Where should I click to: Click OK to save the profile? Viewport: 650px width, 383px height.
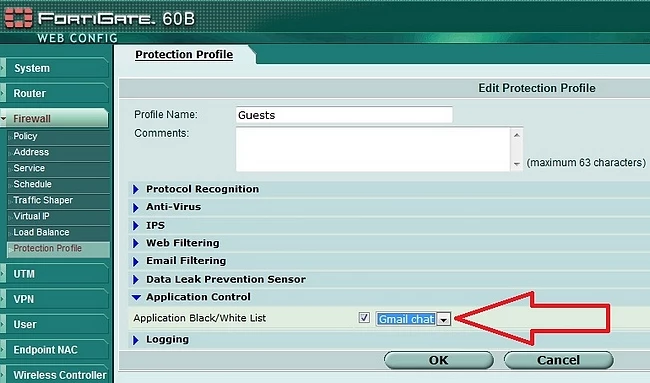[439, 360]
